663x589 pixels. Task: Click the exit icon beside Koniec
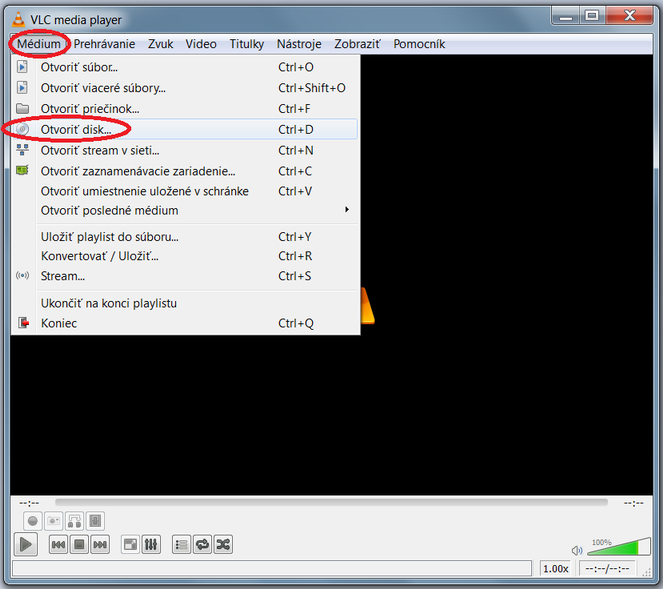tap(24, 323)
